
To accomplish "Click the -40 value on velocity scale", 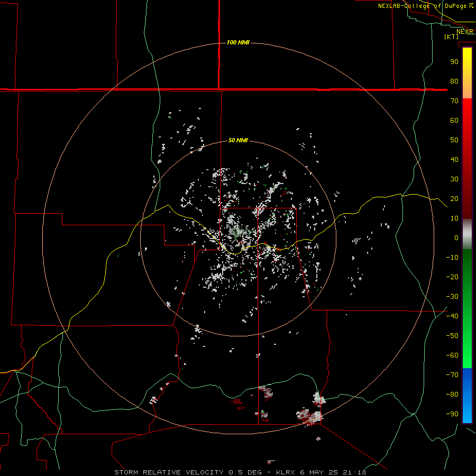I will click(x=452, y=316).
